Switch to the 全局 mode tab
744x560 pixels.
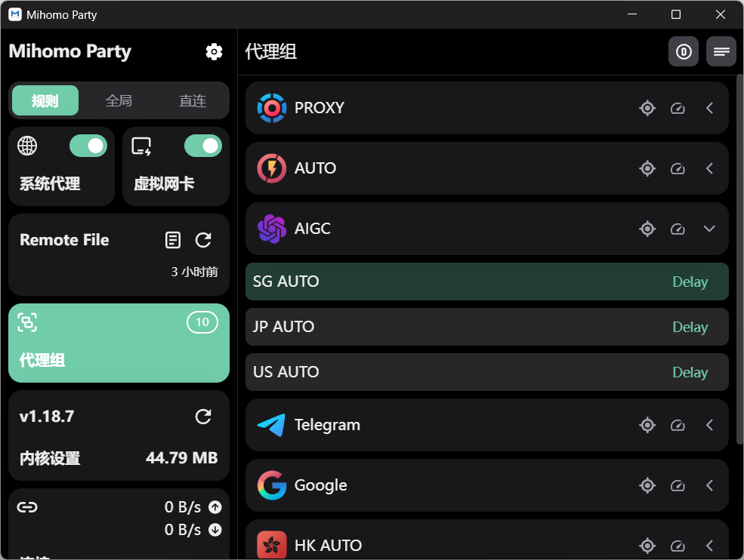pos(119,100)
